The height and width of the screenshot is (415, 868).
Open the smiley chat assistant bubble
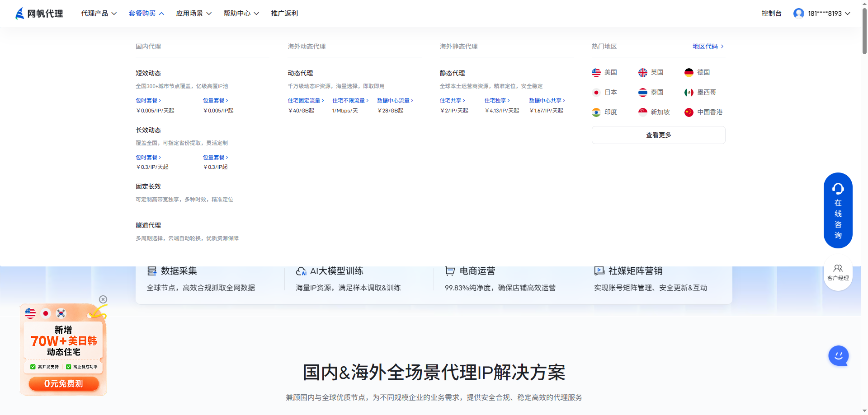pyautogui.click(x=838, y=356)
